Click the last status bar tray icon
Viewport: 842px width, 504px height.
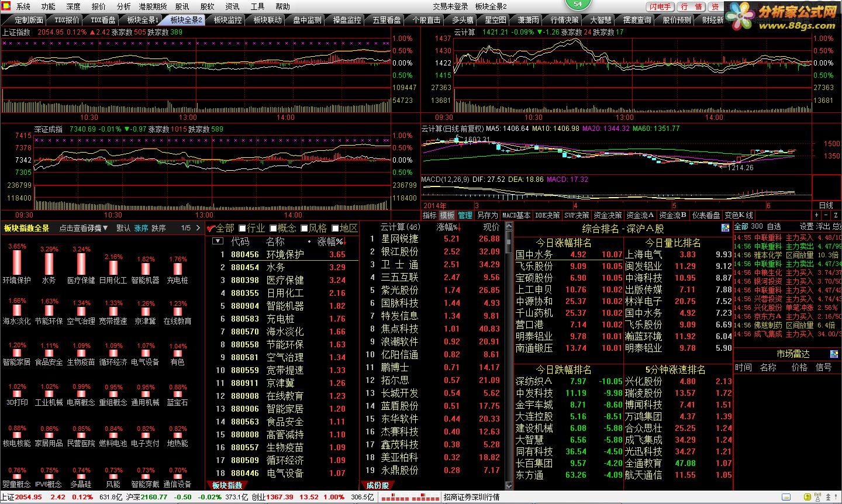tap(834, 497)
